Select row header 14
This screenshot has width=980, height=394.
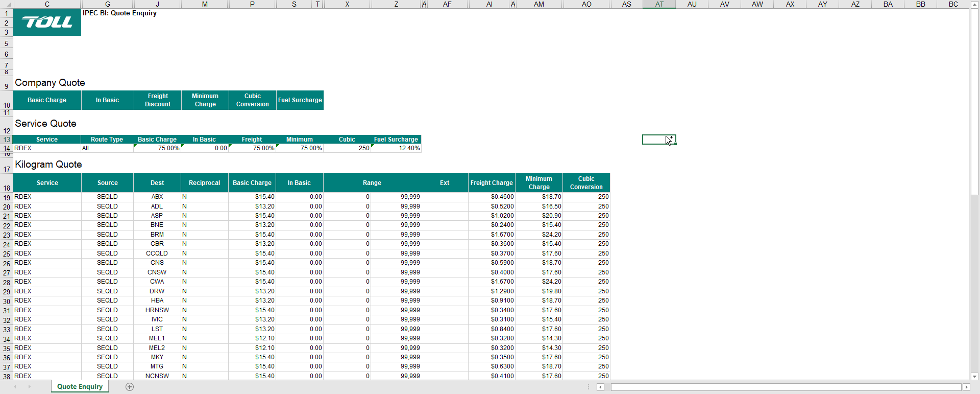(x=7, y=148)
